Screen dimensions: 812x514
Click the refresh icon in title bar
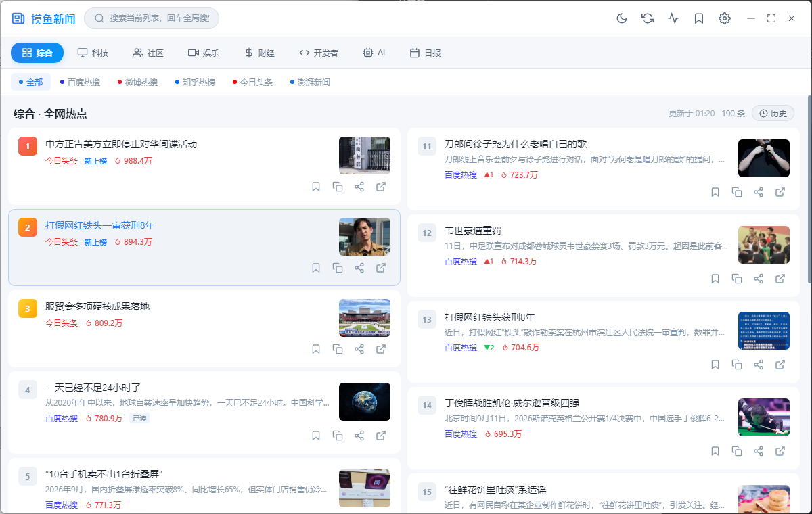[648, 18]
